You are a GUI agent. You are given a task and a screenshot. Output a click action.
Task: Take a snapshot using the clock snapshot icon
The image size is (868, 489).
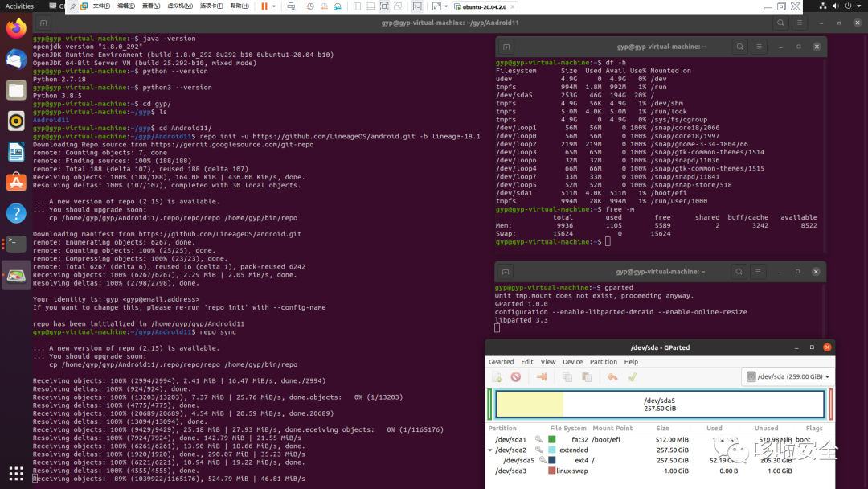310,6
